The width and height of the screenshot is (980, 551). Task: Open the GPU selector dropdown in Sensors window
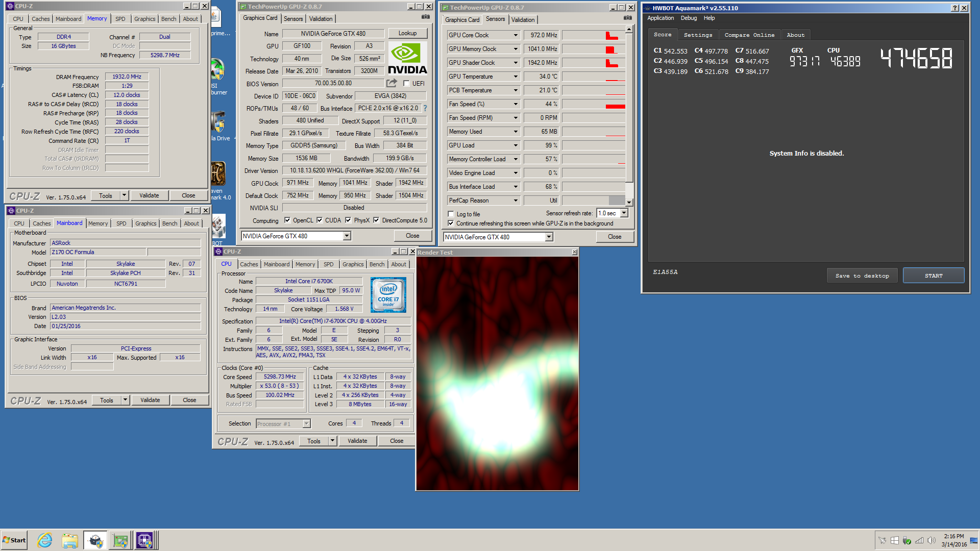pyautogui.click(x=549, y=237)
